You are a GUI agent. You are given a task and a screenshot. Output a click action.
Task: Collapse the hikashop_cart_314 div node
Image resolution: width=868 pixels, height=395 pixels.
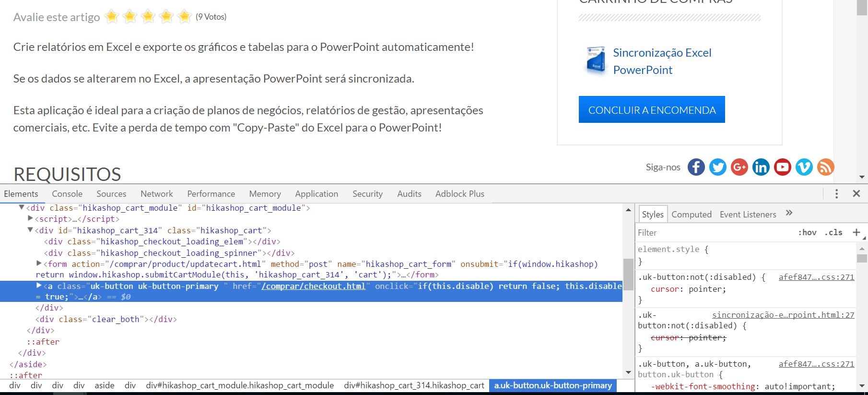(30, 230)
